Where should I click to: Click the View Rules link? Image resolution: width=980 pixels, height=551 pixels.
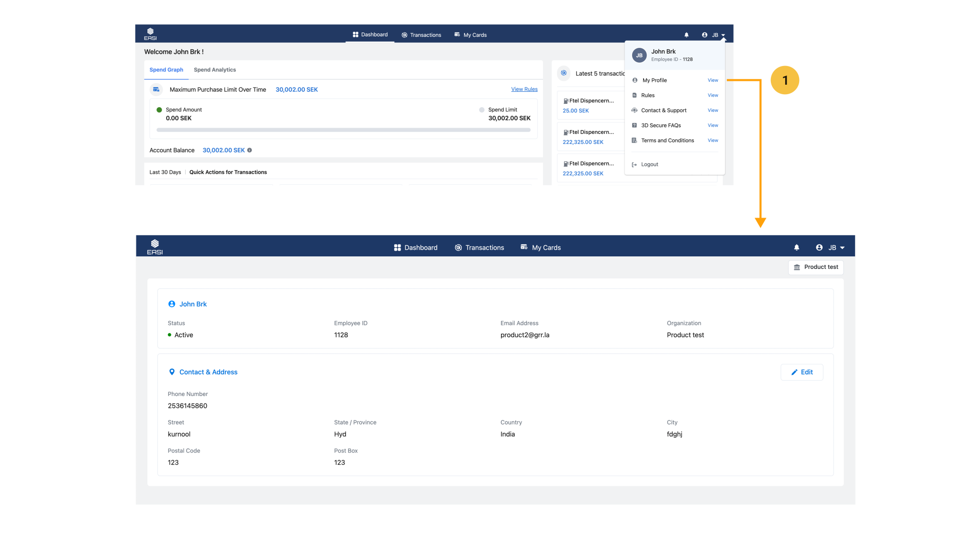tap(524, 89)
